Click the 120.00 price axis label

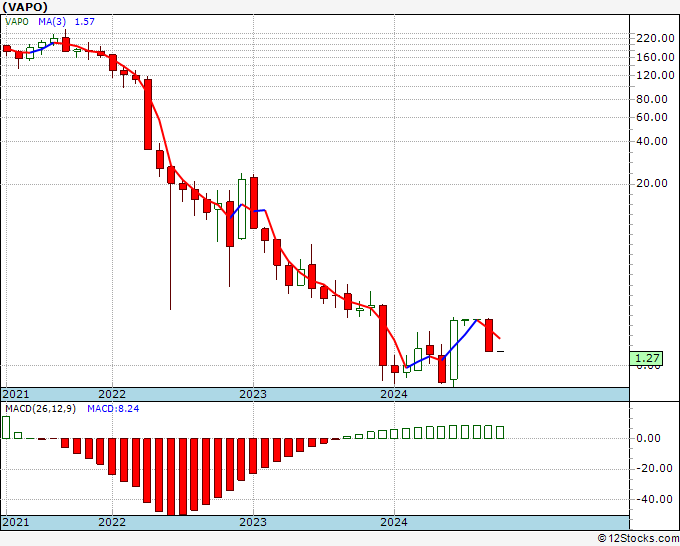point(655,75)
